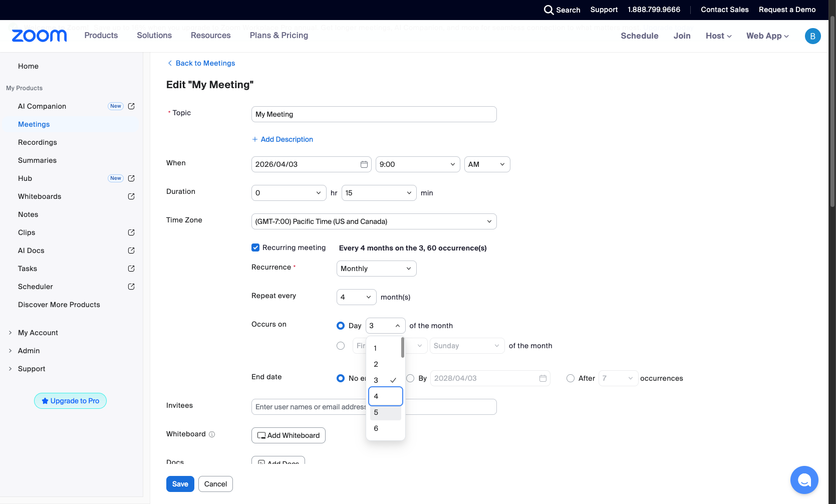Click the day dropdown list scrollbar
Screen dimensions: 836x504
click(403, 347)
